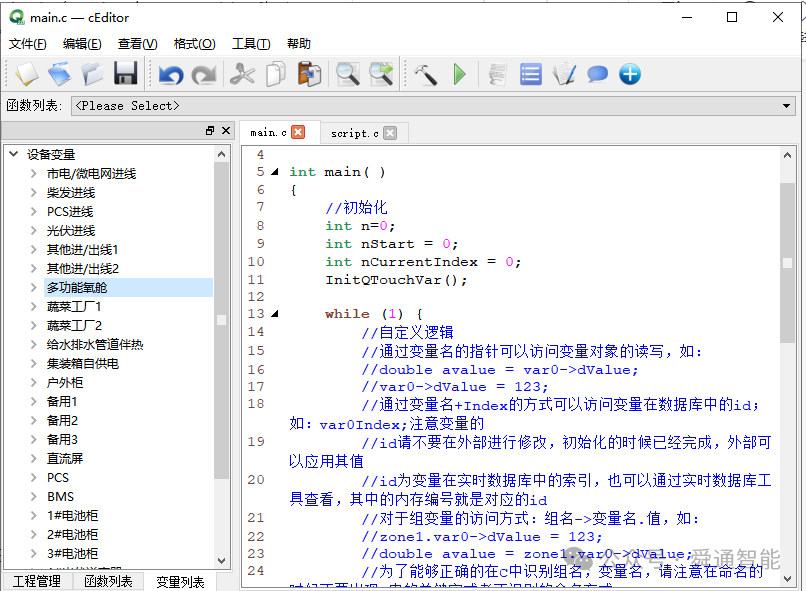This screenshot has height=591, width=806.
Task: Use the Cut (scissors) tool icon
Action: (242, 73)
